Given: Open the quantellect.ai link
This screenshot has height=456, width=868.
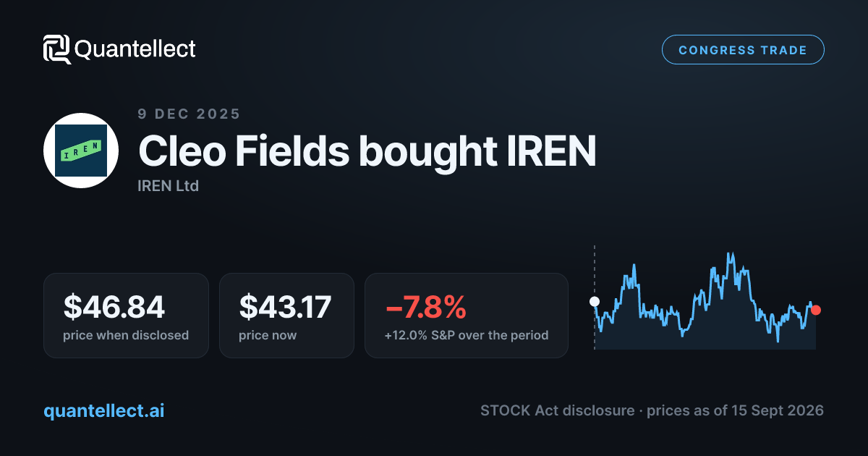Looking at the screenshot, I should pos(104,410).
